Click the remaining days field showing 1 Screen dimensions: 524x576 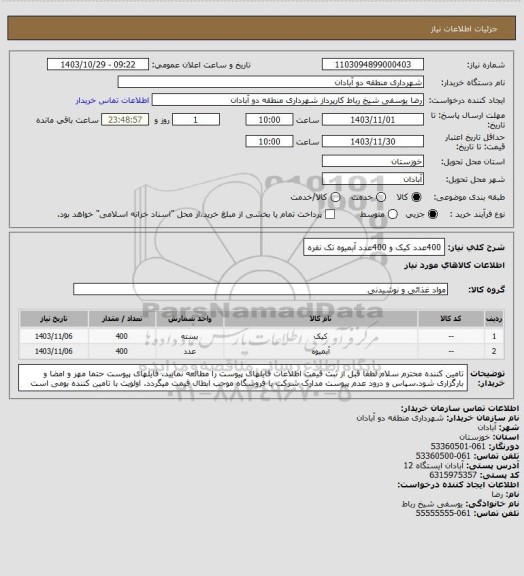point(196,120)
